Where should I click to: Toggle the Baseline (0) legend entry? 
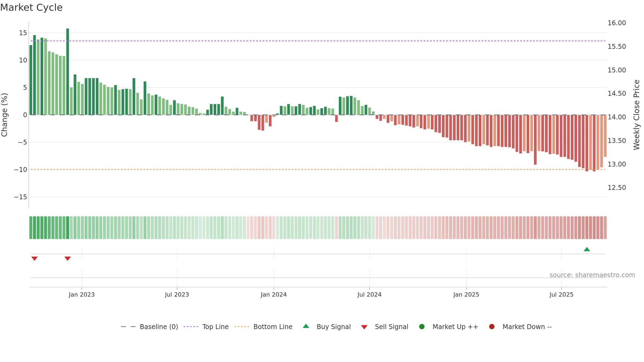149,327
